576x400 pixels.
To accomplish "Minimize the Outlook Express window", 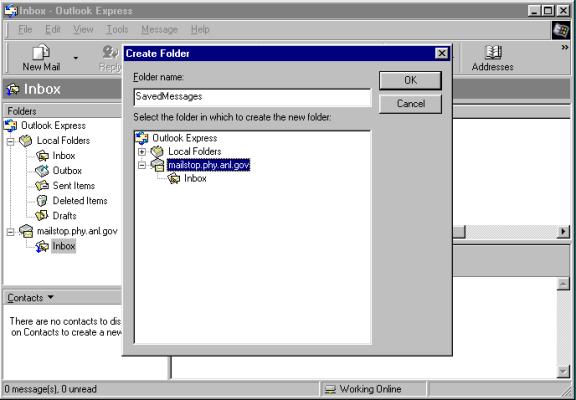I will point(535,11).
